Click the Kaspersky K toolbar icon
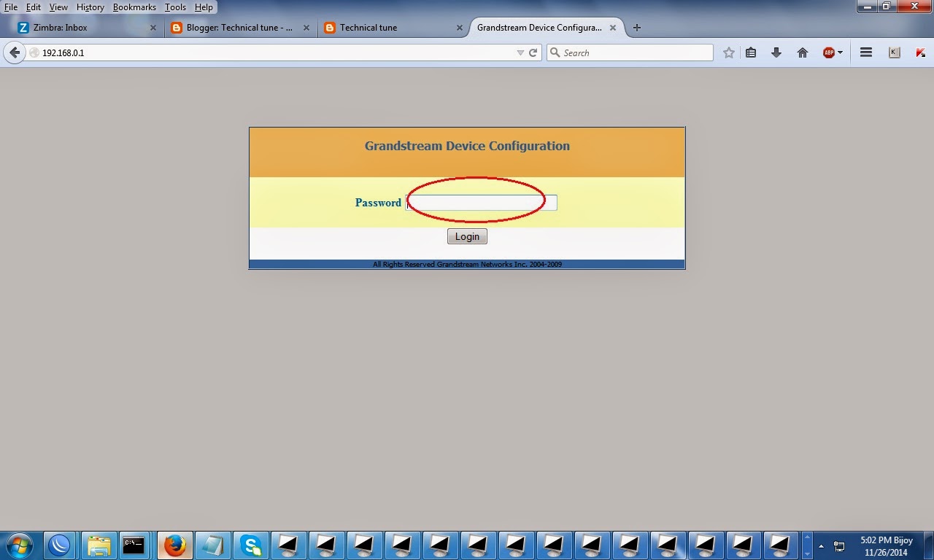The image size is (934, 560). (x=895, y=52)
